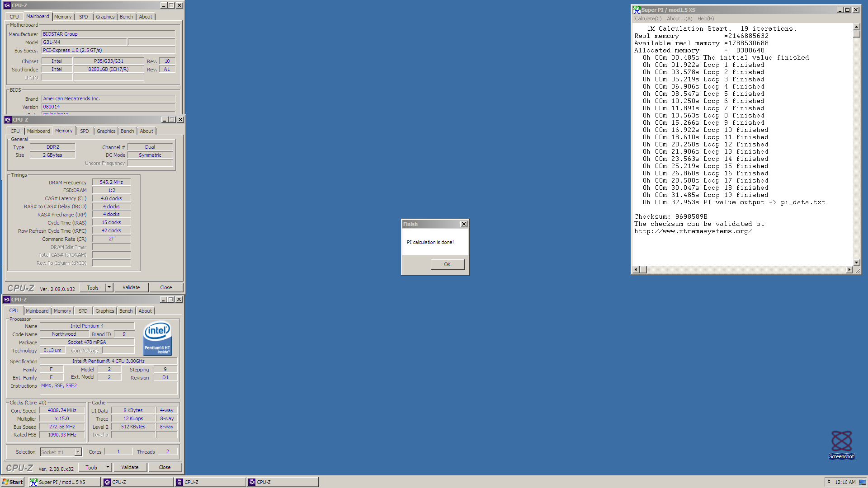
Task: Click the Core Speed value 4088.74 MHz
Action: 62,410
